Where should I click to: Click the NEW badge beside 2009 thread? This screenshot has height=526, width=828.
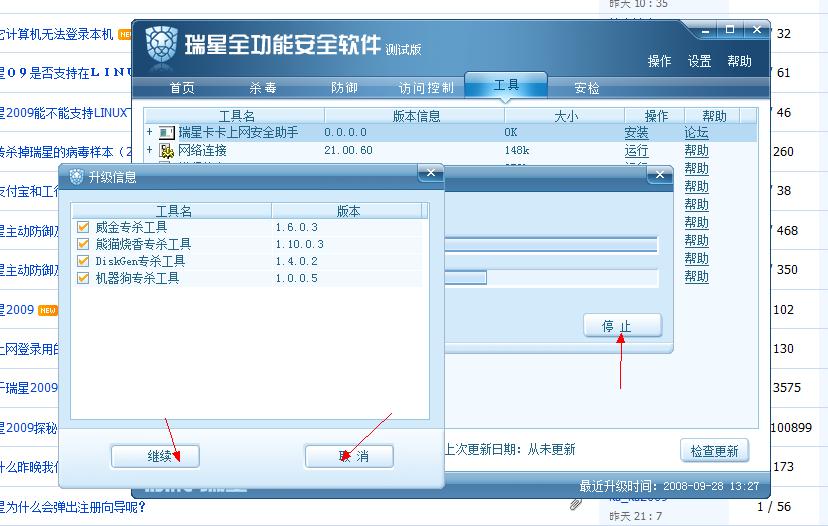(x=48, y=311)
